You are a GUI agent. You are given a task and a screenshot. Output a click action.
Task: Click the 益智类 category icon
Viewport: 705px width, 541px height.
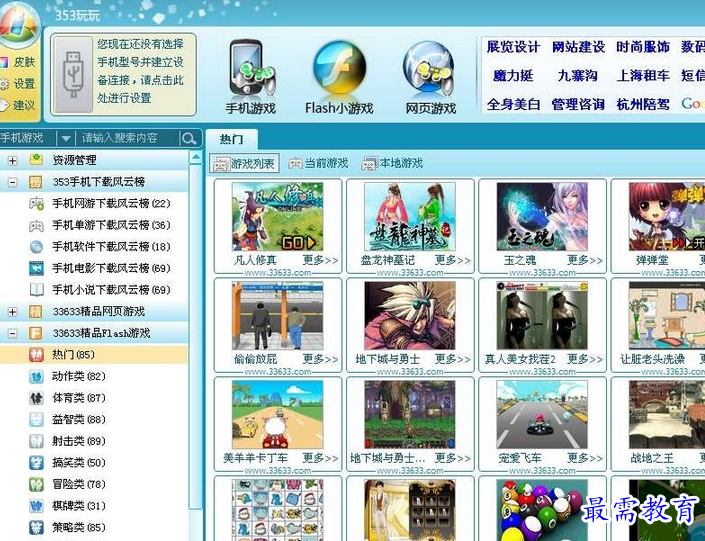[x=36, y=419]
